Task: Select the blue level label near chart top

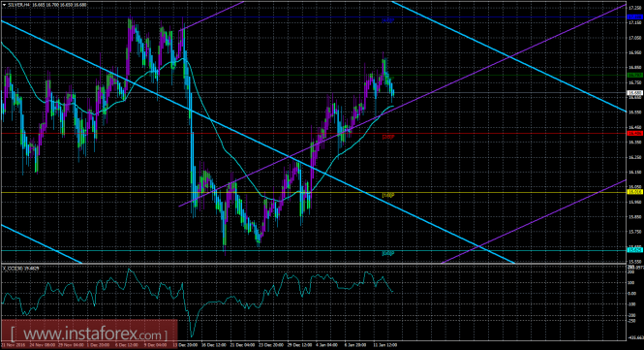Action: 388,20
